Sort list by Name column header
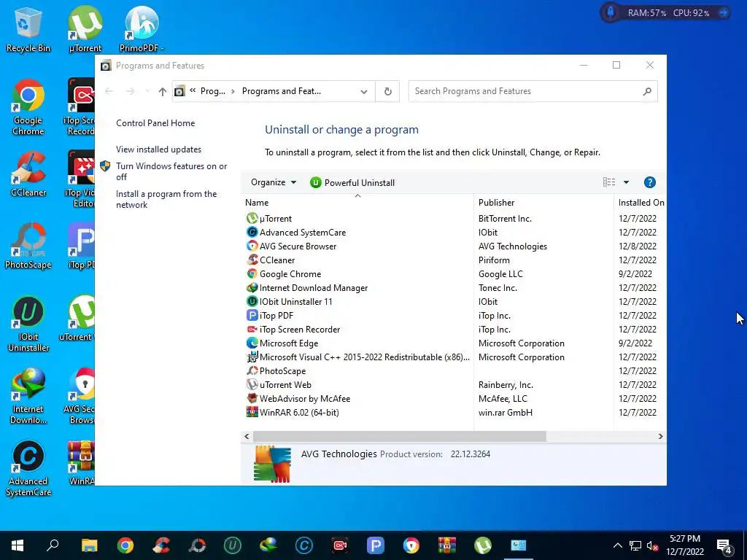 [x=357, y=203]
